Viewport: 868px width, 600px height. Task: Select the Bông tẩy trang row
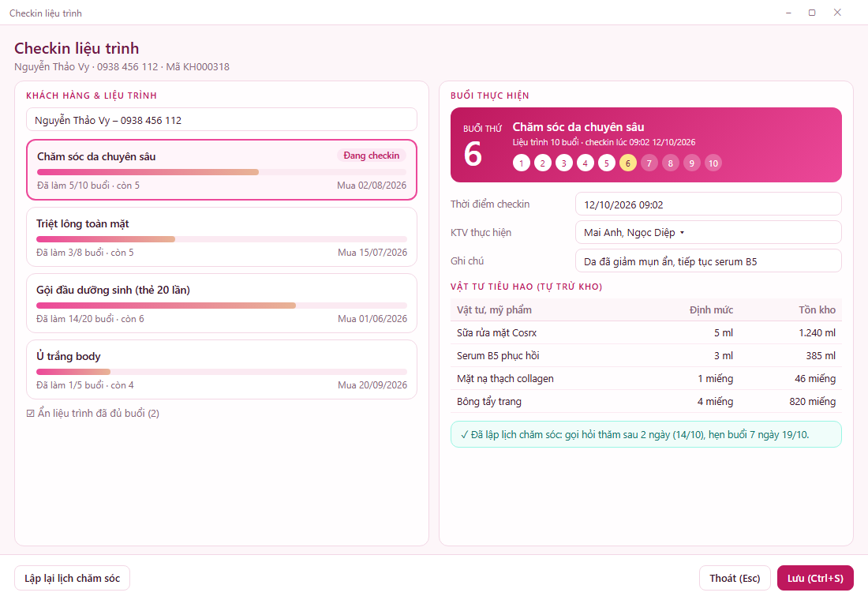(x=646, y=401)
